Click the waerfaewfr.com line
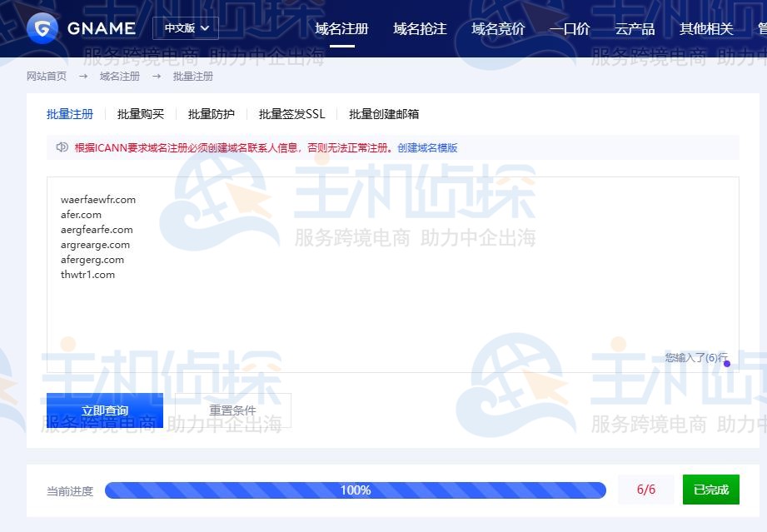Image resolution: width=767 pixels, height=532 pixels. tap(98, 200)
